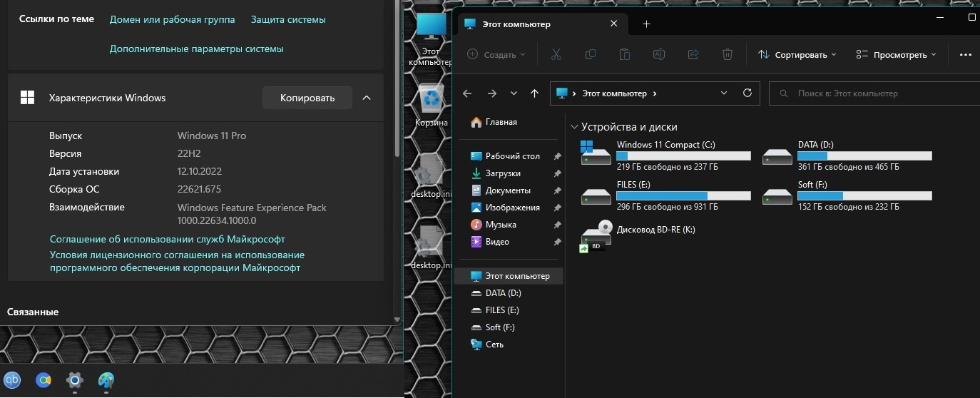Select the Этот компьютер desktop shortcut
Image resolution: width=980 pixels, height=398 pixels.
pyautogui.click(x=431, y=40)
